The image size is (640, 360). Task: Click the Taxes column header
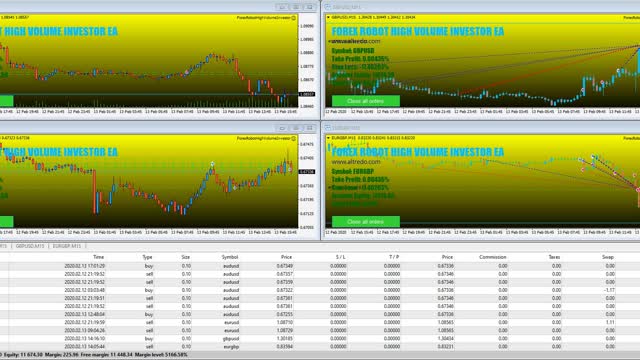coord(554,257)
